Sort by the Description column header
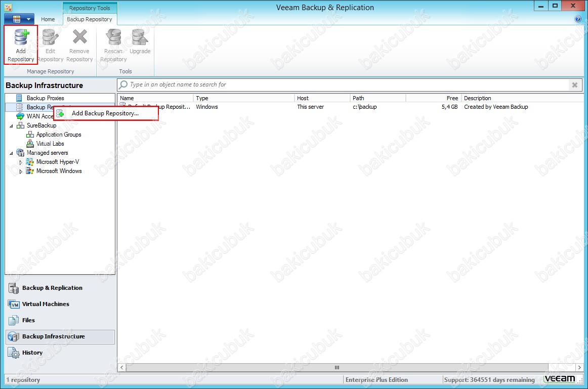 [x=522, y=98]
